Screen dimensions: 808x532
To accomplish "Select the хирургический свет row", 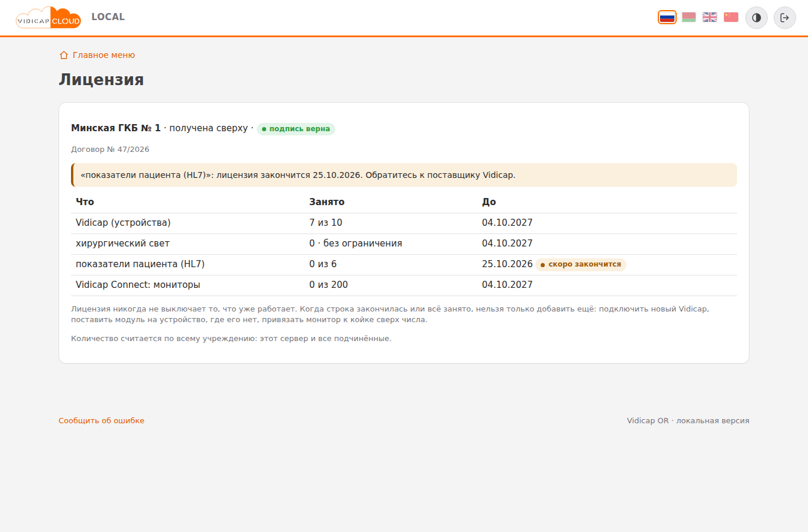I will pyautogui.click(x=404, y=244).
